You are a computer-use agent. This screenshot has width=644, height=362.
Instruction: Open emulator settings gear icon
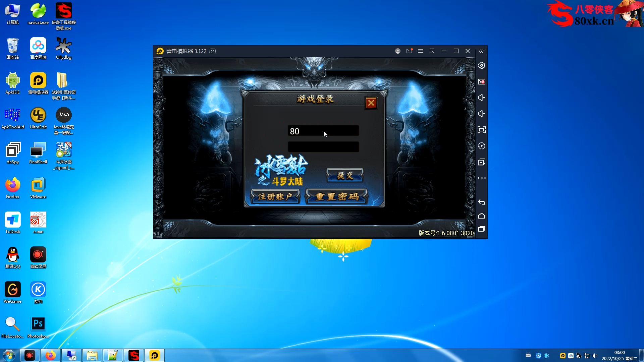point(482,65)
